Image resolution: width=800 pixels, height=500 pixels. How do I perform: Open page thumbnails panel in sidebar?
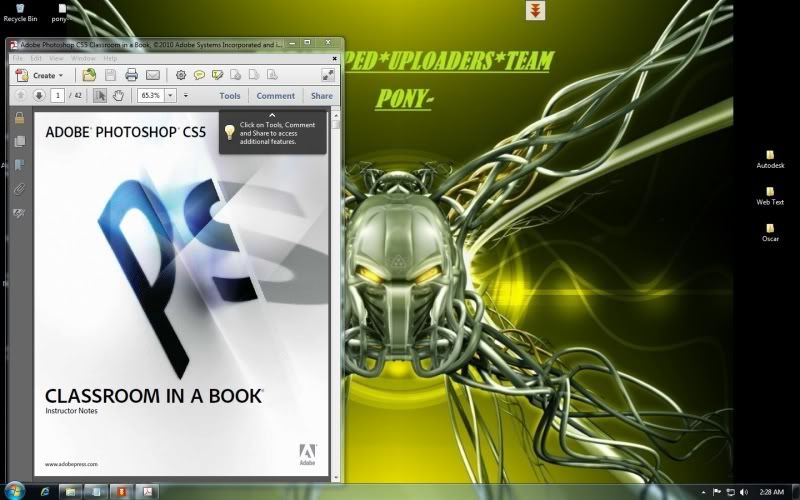pos(19,141)
